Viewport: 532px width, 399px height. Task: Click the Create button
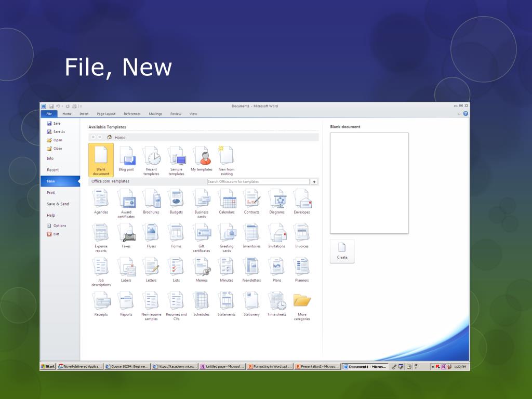[x=342, y=251]
